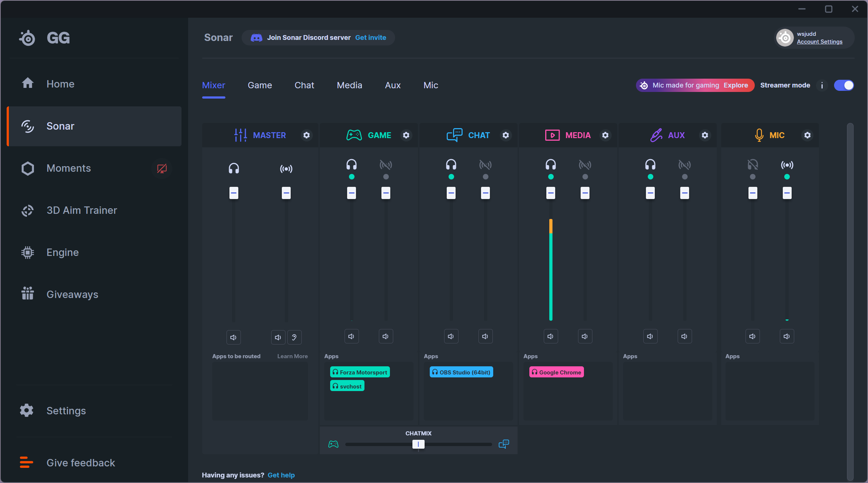Screen dimensions: 868x483
Task: Enable MIC headphone monitoring output
Action: pos(753,165)
